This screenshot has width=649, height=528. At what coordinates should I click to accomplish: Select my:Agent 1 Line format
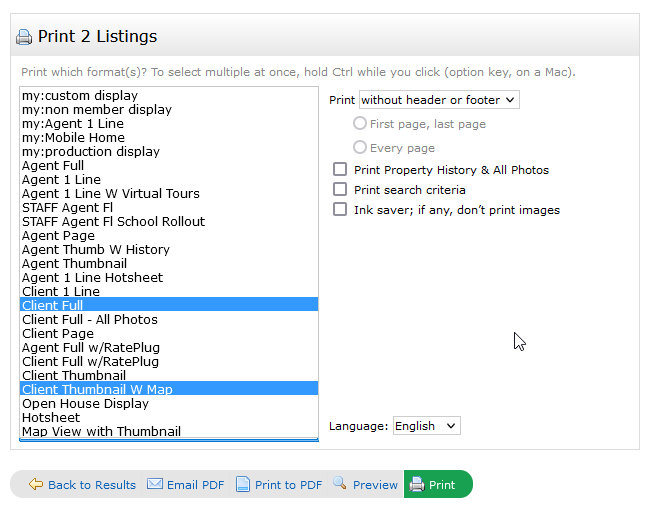169,124
